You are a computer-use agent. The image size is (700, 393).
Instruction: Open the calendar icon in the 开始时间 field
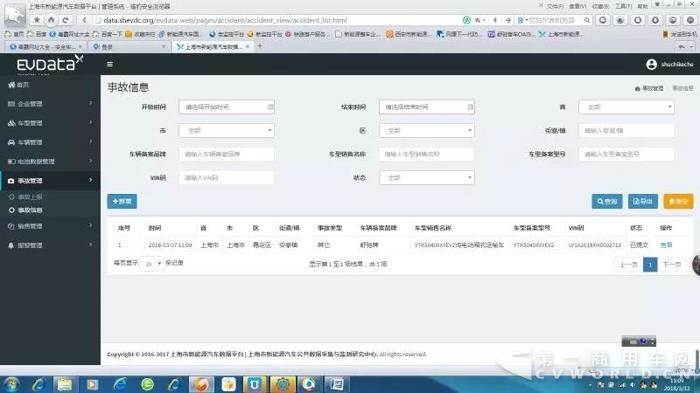[270, 107]
